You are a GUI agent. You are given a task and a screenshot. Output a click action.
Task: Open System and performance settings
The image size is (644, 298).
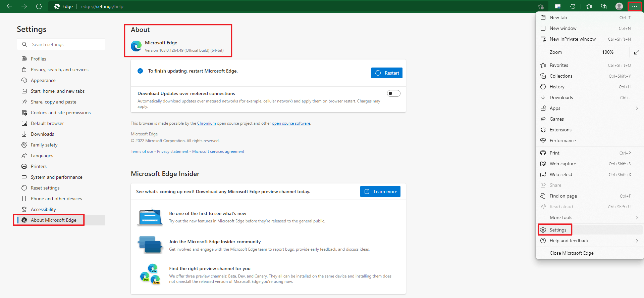coord(61,177)
